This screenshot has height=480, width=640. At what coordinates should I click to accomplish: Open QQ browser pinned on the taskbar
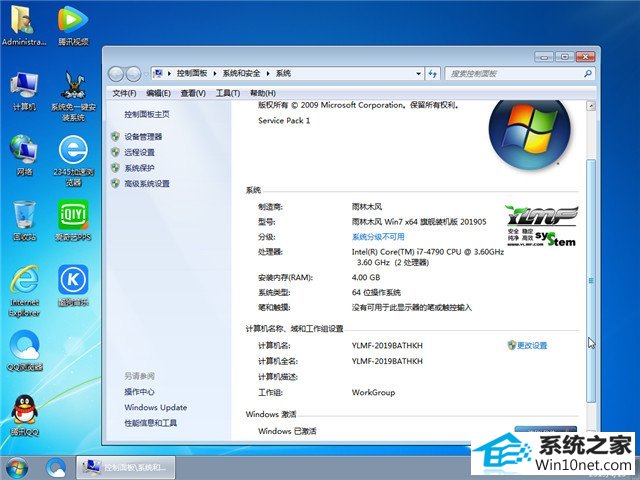tap(56, 468)
